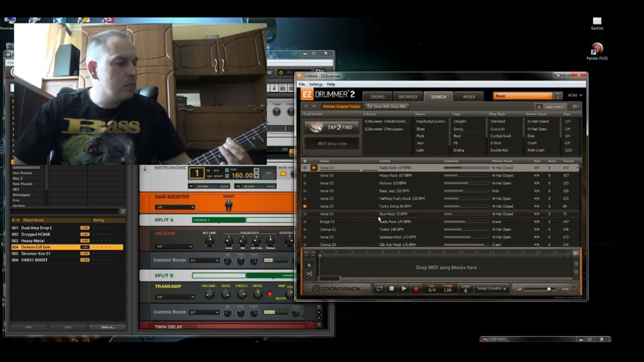Select EZdrummer 2 Percussion library
Image resolution: width=644 pixels, height=362 pixels.
(384, 129)
